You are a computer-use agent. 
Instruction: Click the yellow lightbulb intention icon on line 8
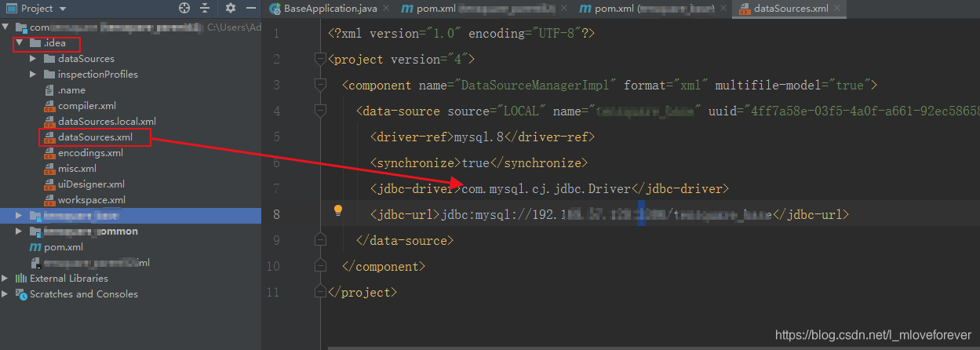click(338, 210)
